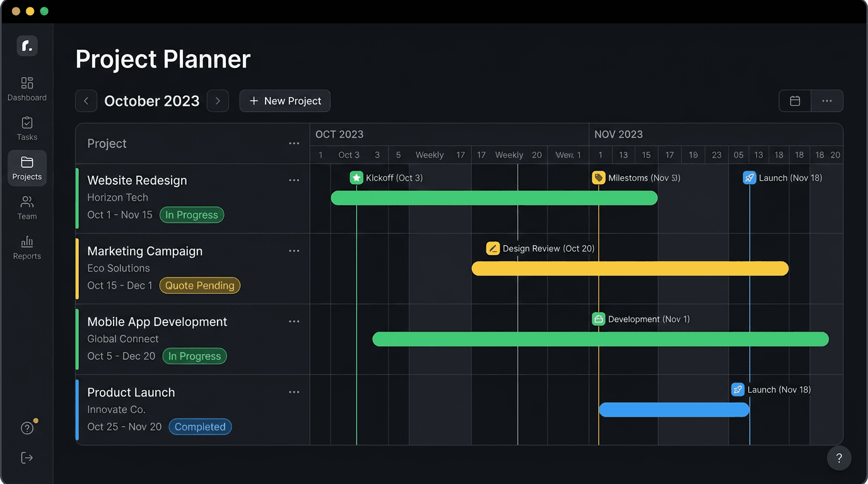The image size is (868, 484).
Task: Select the Launch rocket icon on Website Redesign row
Action: point(749,178)
